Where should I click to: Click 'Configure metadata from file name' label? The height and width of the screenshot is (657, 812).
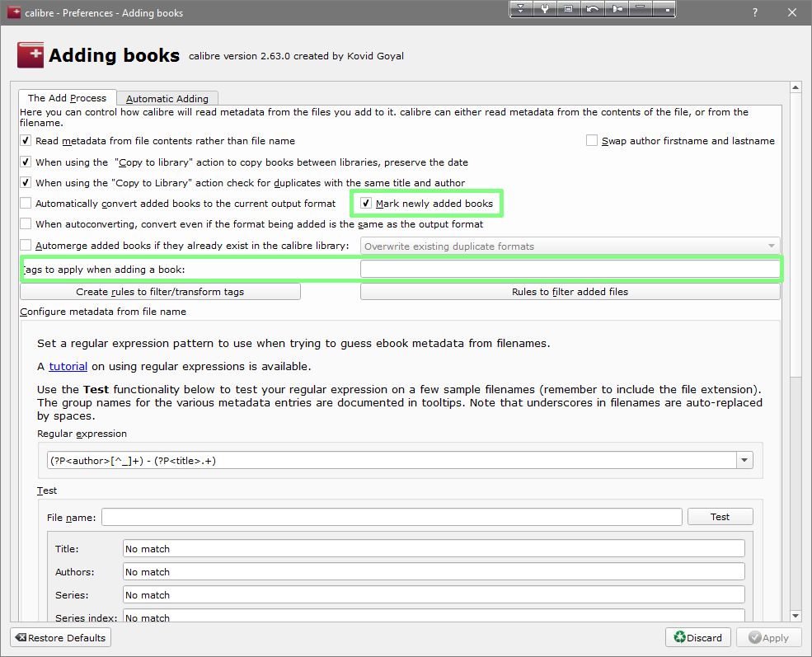pyautogui.click(x=103, y=311)
